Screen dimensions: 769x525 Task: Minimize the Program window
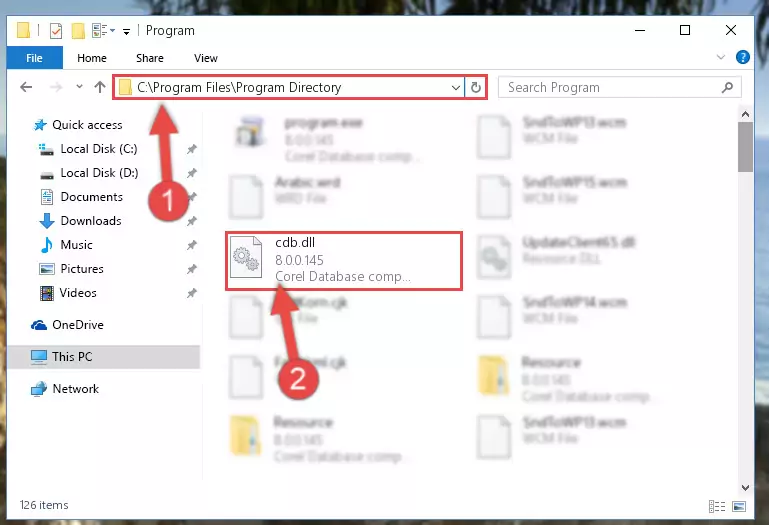[640, 30]
